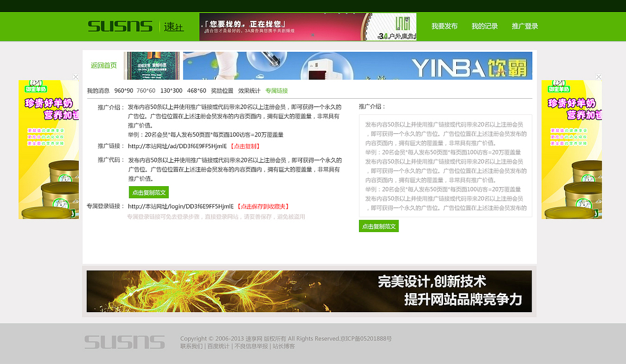Screen dimensions: 626x364
Task: Close the left 御宝羊奶 side ad
Action: (75, 77)
